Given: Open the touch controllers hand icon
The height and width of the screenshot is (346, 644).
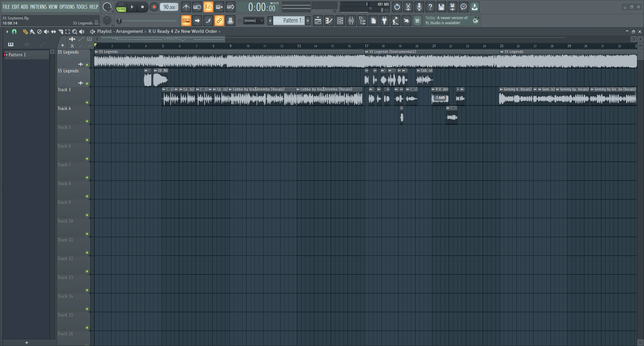Looking at the screenshot, I should coord(407,21).
